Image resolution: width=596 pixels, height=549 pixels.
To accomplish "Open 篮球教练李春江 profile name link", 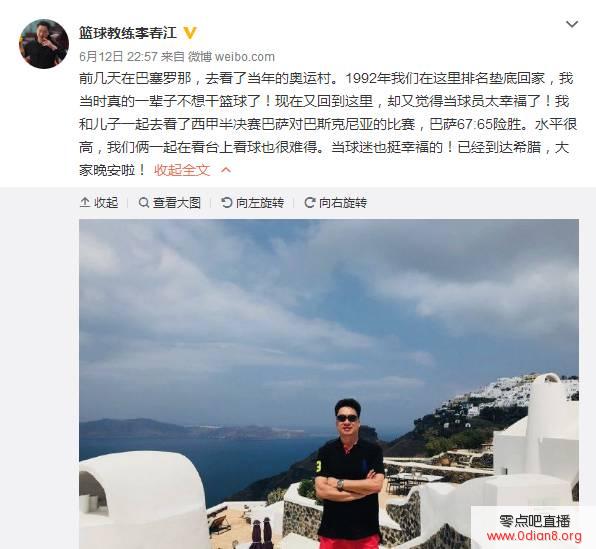I will point(128,33).
